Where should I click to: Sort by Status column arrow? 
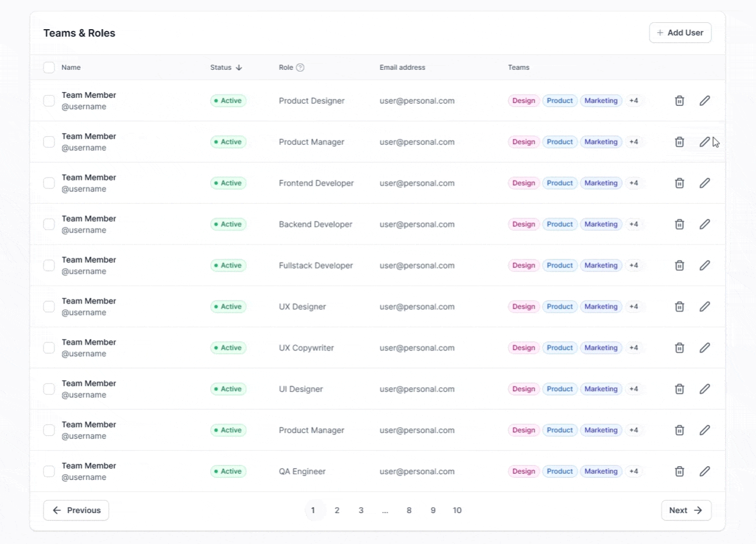[x=239, y=68]
